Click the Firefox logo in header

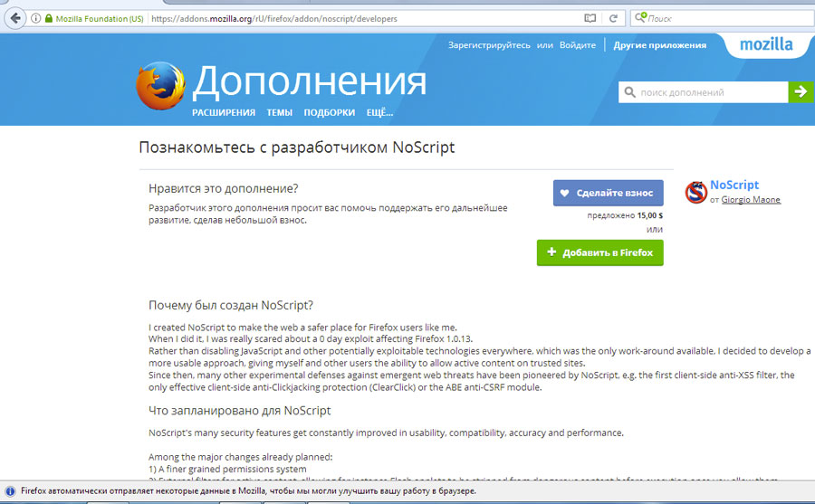tap(160, 86)
